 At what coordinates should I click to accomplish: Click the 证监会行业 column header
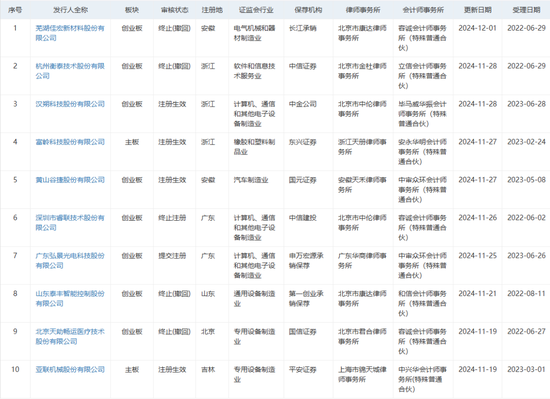pos(256,10)
